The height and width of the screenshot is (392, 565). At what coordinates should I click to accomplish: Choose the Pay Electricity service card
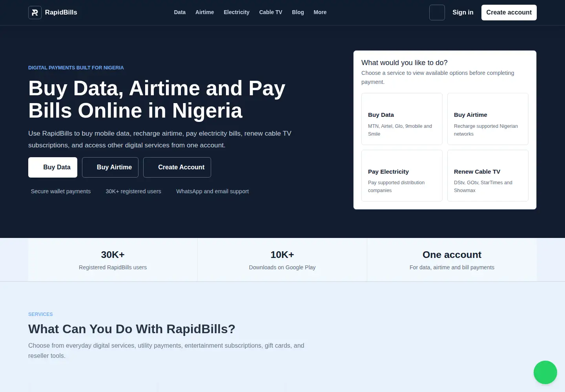click(x=402, y=176)
